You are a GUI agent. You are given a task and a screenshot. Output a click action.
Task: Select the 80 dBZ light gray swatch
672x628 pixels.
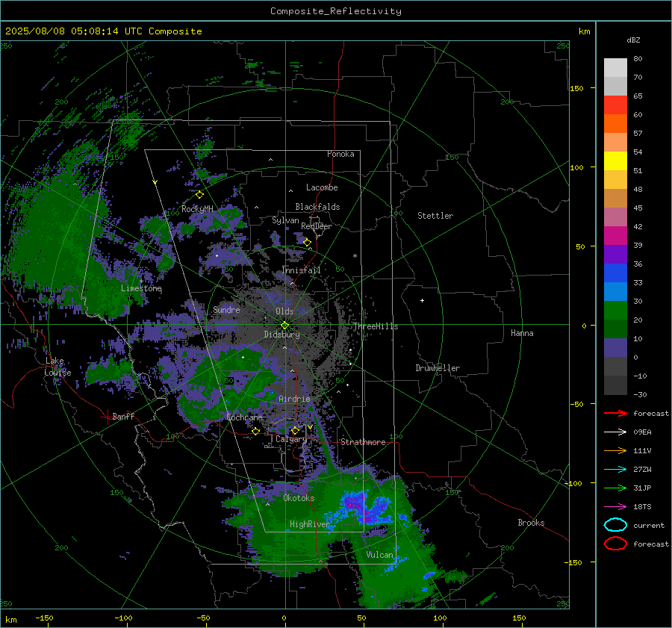click(615, 67)
